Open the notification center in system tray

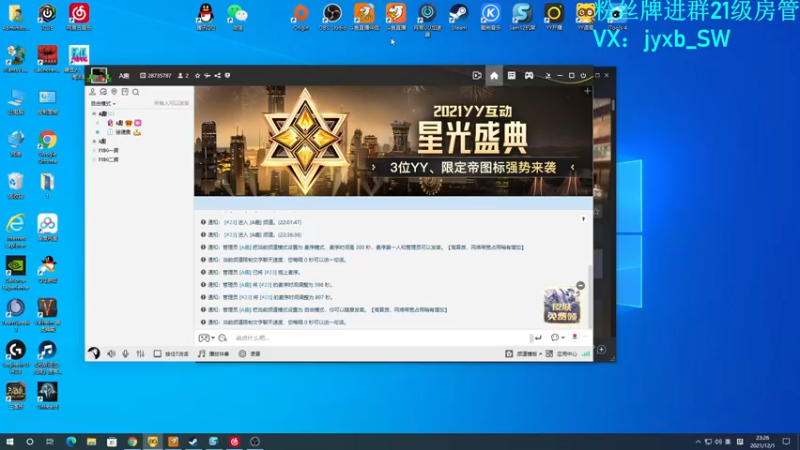pos(786,442)
